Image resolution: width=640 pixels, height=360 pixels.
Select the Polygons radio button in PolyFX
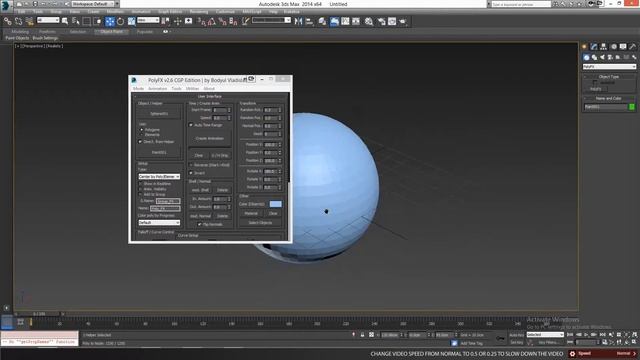[142, 130]
